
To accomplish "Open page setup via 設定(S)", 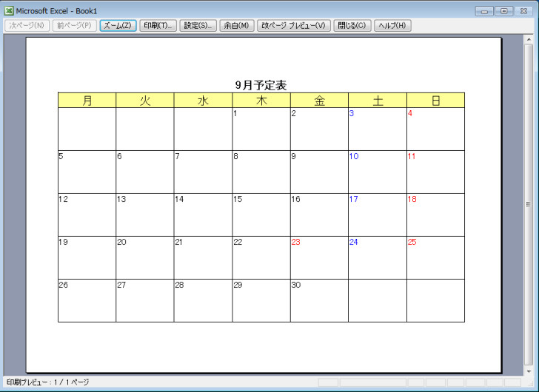I will (198, 26).
